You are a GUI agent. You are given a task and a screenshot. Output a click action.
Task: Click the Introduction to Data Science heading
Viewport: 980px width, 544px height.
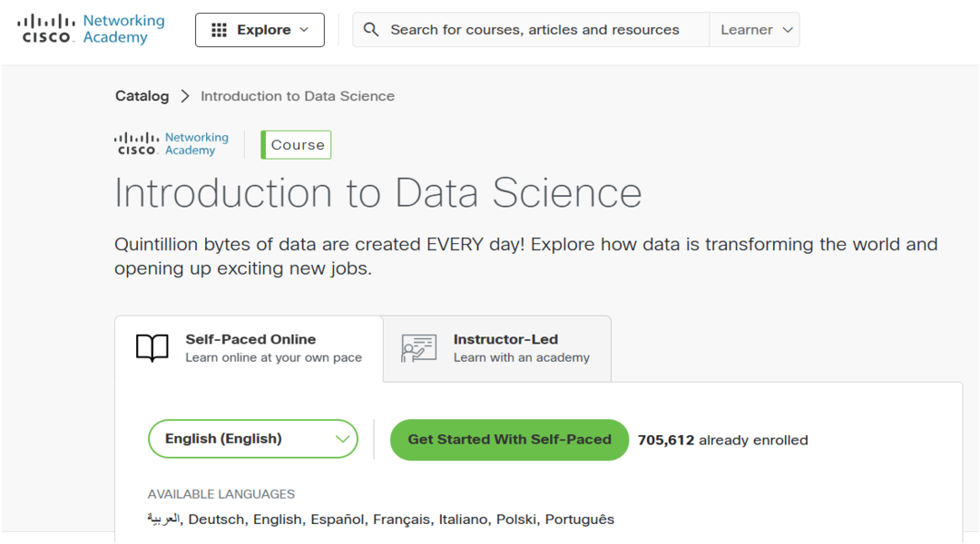tap(377, 193)
